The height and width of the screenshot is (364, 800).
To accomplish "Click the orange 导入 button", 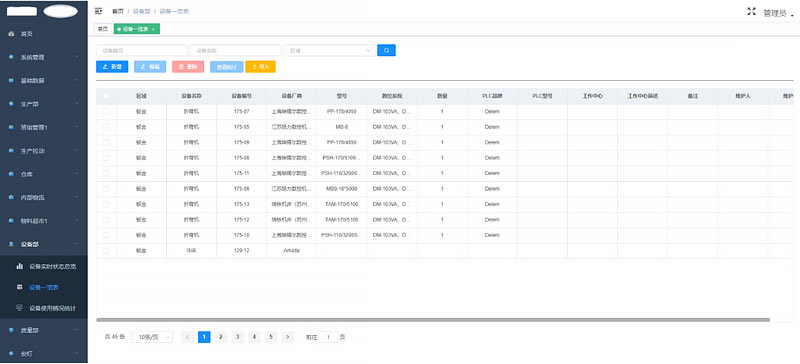I will pyautogui.click(x=260, y=67).
